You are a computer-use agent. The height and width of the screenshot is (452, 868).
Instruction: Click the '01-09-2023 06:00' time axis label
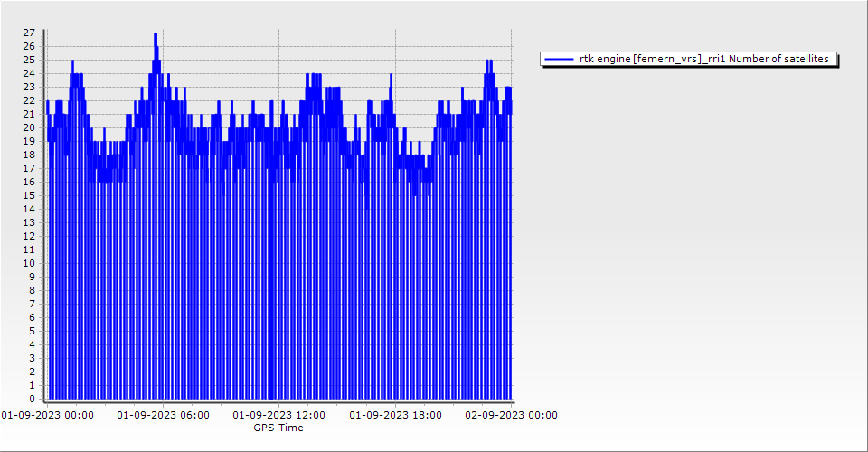coord(164,416)
